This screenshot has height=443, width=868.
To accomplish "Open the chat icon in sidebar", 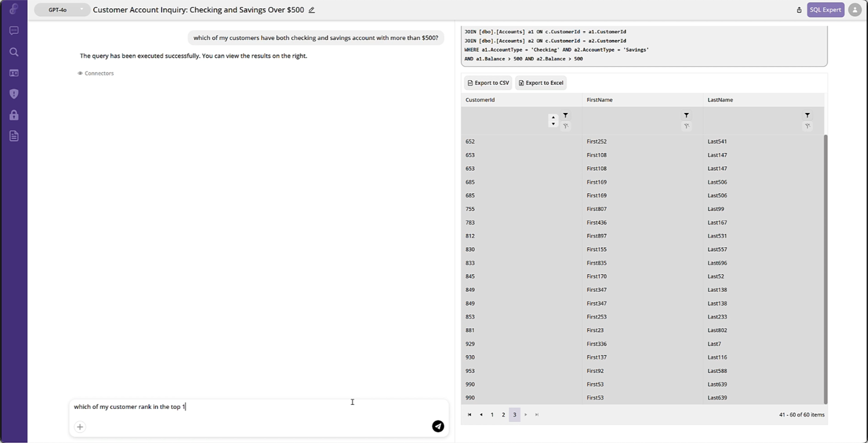I will [14, 31].
